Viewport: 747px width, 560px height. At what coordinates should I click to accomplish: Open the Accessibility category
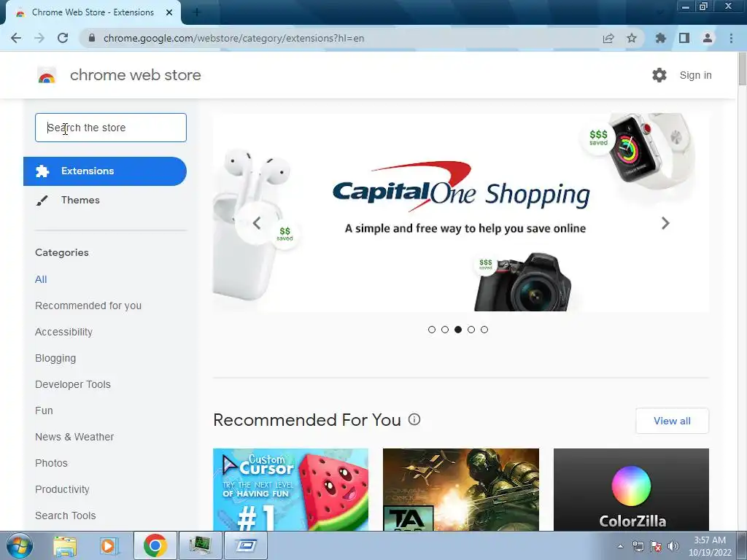[64, 332]
